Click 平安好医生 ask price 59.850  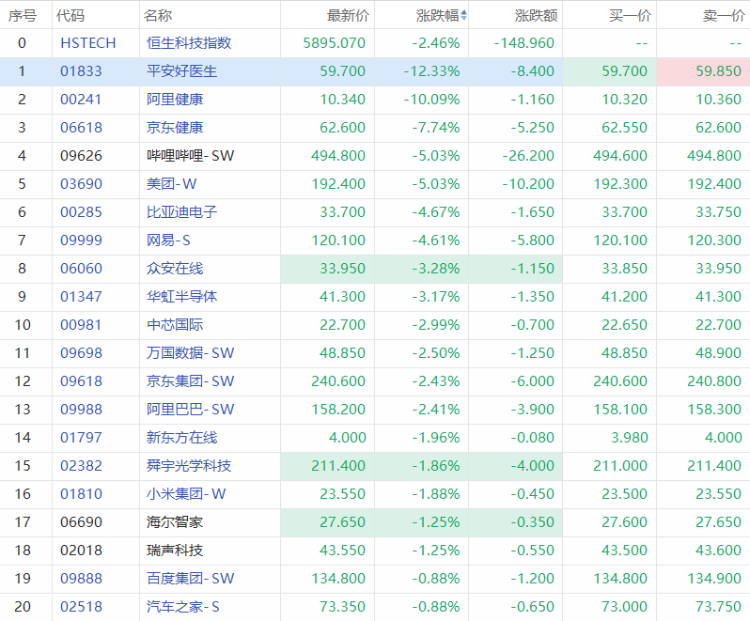(x=718, y=71)
